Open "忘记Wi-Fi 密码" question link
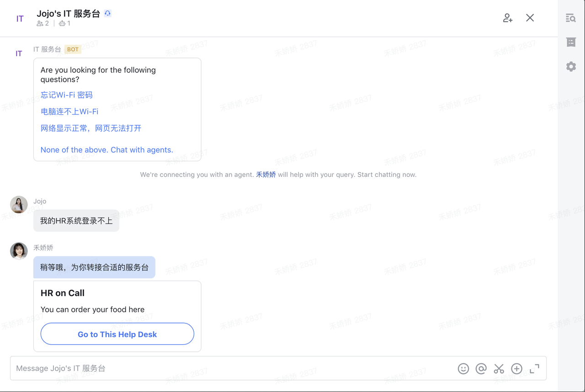The image size is (585, 392). pos(66,95)
